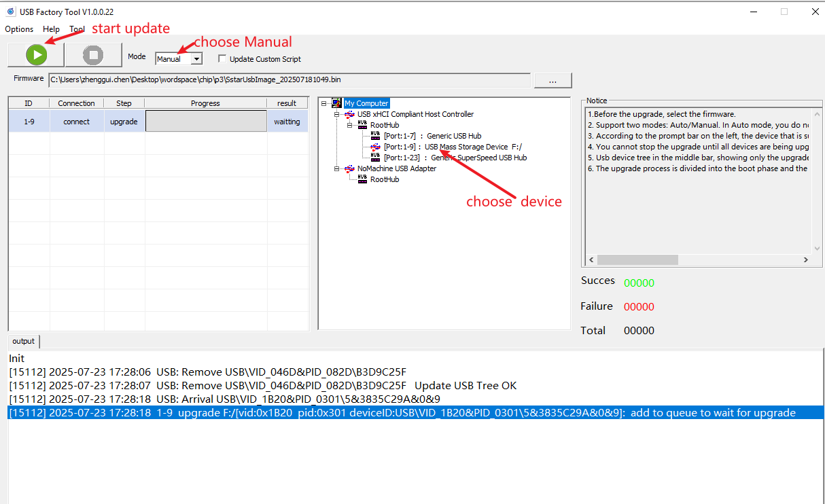825x504 pixels.
Task: Open the Options menu
Action: tap(19, 29)
